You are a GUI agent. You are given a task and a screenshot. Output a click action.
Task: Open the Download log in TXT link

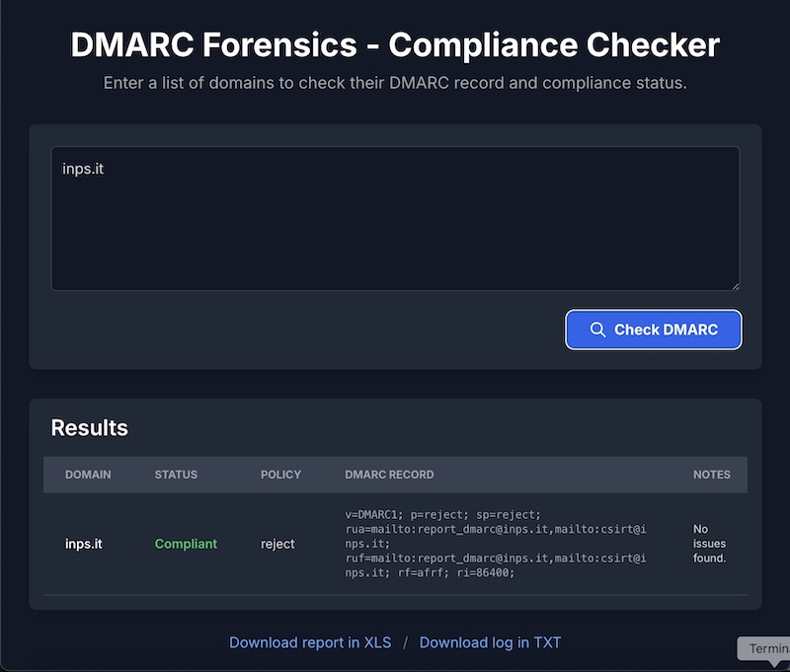490,642
